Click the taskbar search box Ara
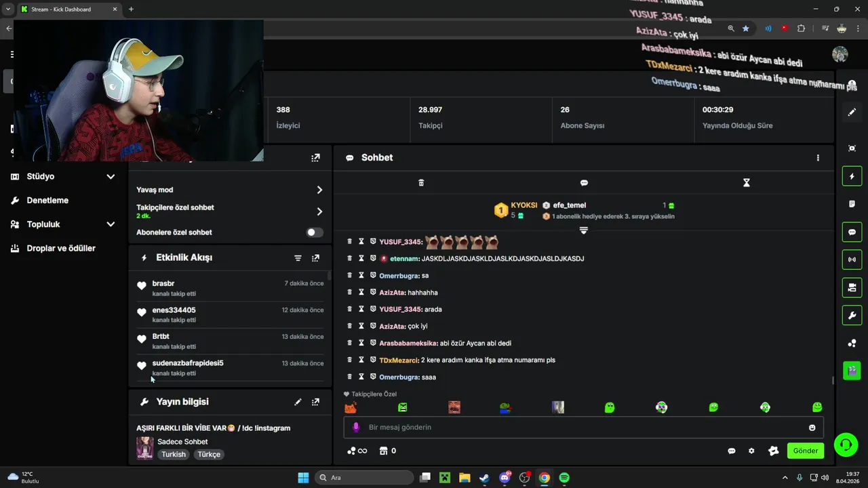Viewport: 868px width, 488px height. [366, 478]
